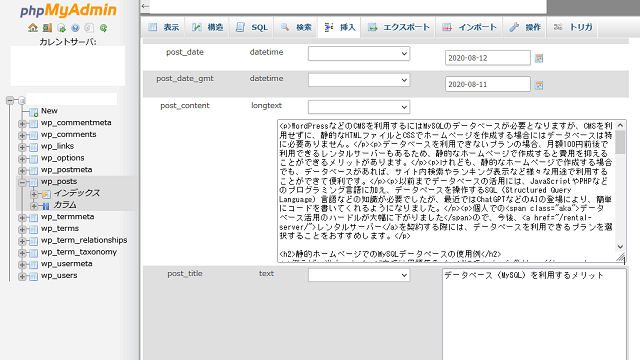Open the wp_users table
640x360 pixels.
59,275
